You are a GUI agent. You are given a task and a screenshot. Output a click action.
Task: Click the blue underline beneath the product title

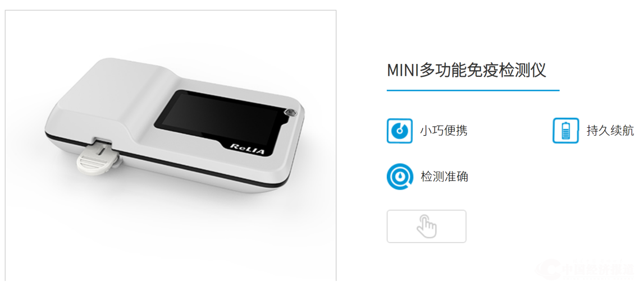(x=473, y=90)
